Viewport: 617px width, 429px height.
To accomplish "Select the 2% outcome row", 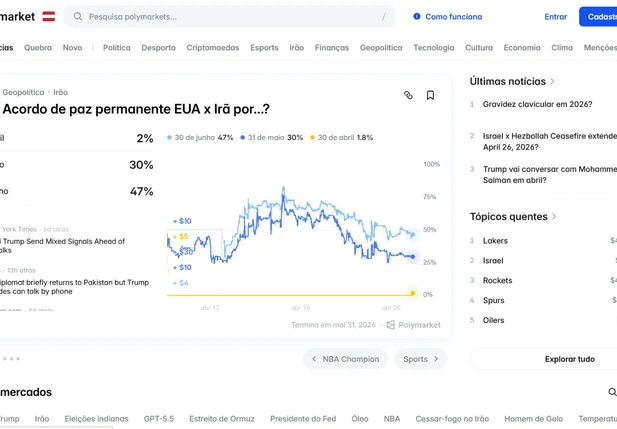I will pyautogui.click(x=77, y=138).
